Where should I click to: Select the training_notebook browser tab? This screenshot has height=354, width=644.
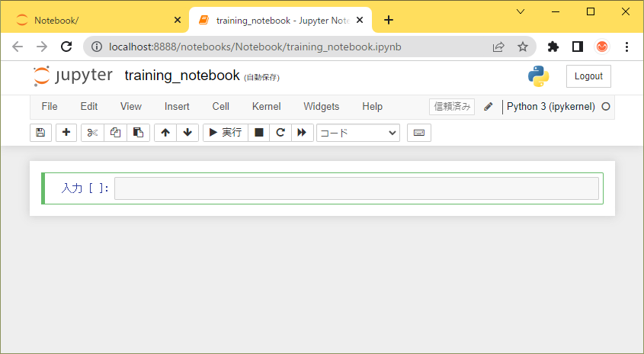(x=280, y=20)
